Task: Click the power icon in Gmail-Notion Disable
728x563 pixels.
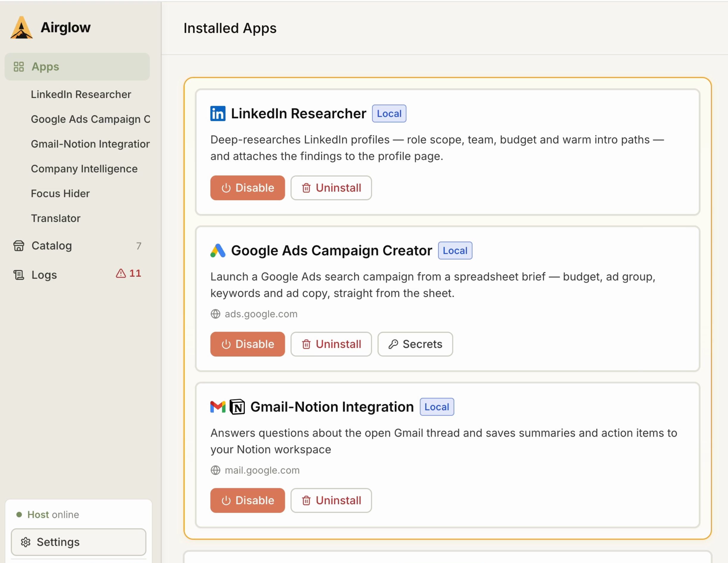Action: 226,501
